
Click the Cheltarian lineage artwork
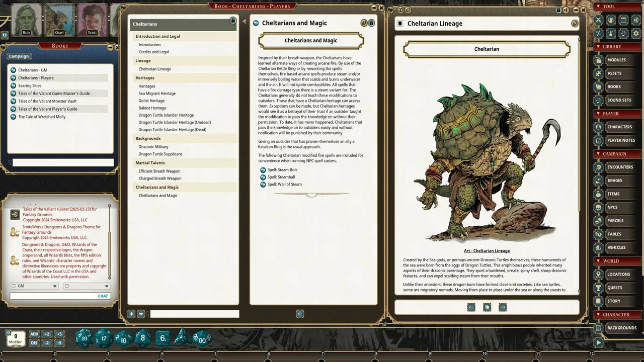click(487, 162)
